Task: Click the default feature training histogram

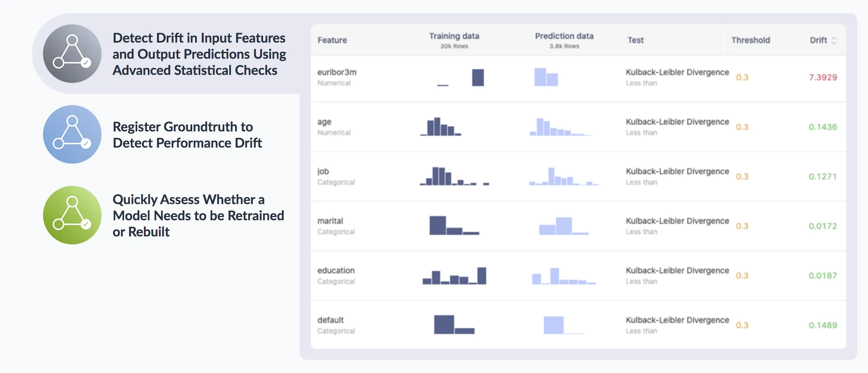Action: (454, 325)
